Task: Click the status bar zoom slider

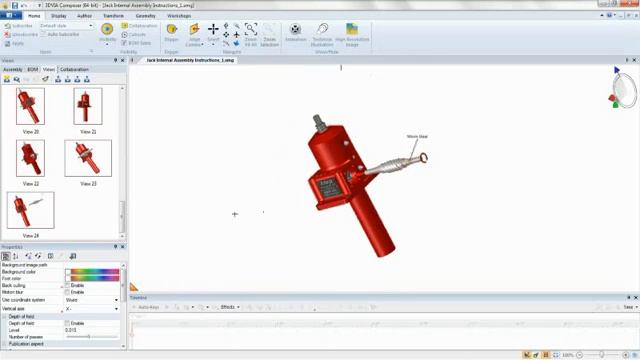Action: 602,355
